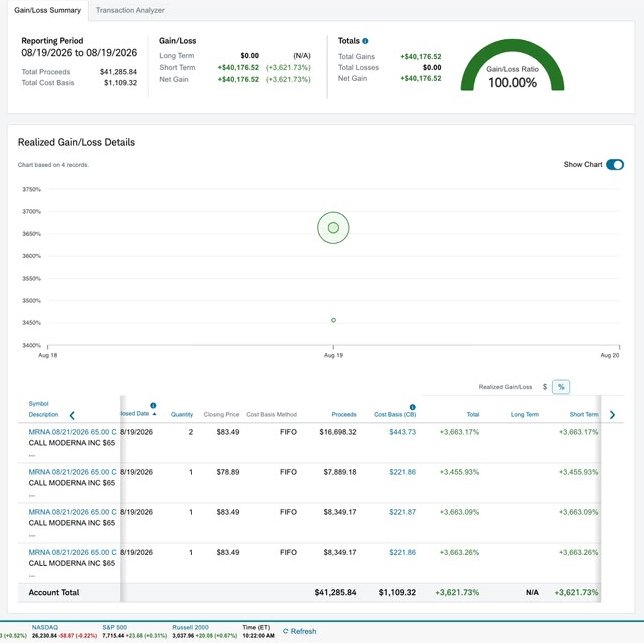Click the right chevron after Short Term column
This screenshot has width=644, height=643.
click(612, 415)
